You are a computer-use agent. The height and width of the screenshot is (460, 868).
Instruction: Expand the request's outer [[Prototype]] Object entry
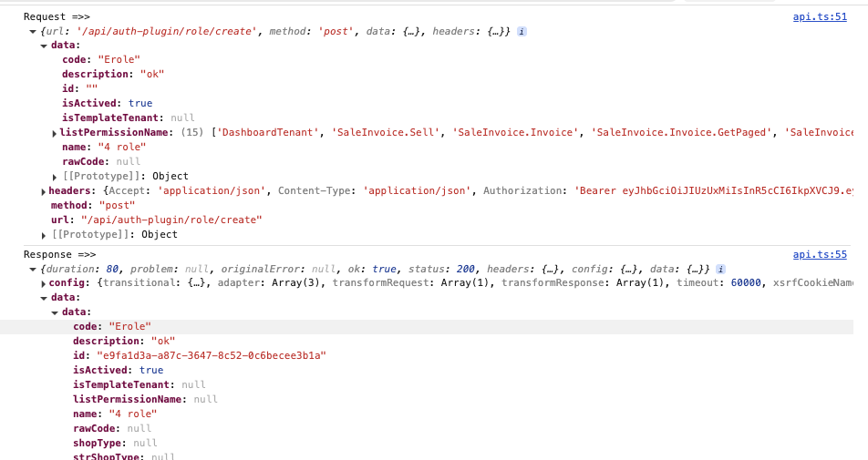click(44, 235)
